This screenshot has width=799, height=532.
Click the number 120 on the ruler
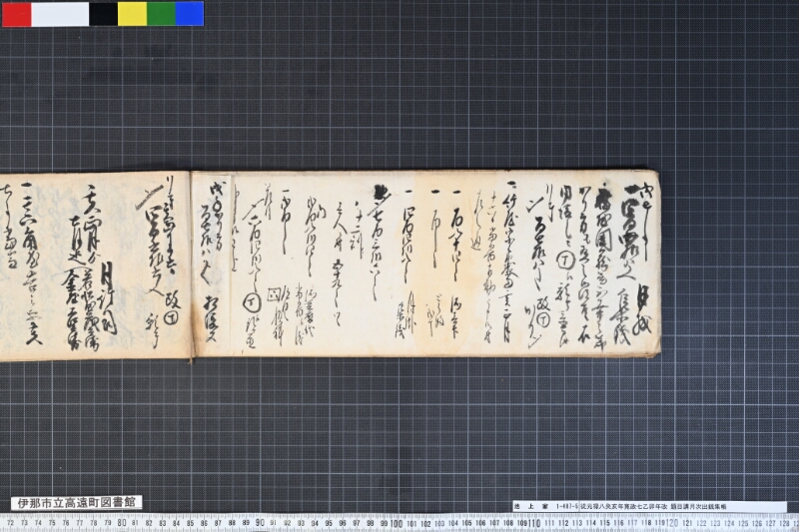672,523
